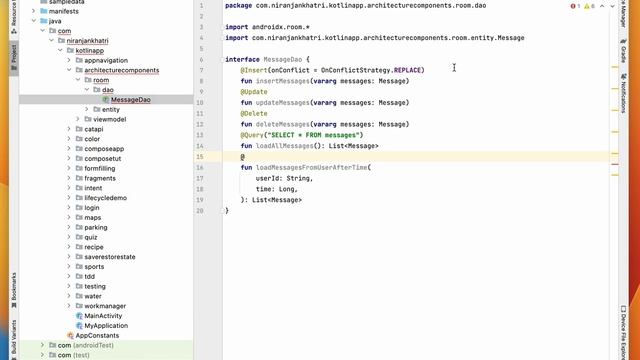The image size is (640, 360).
Task: Open the Project tool window tab
Action: click(14, 58)
